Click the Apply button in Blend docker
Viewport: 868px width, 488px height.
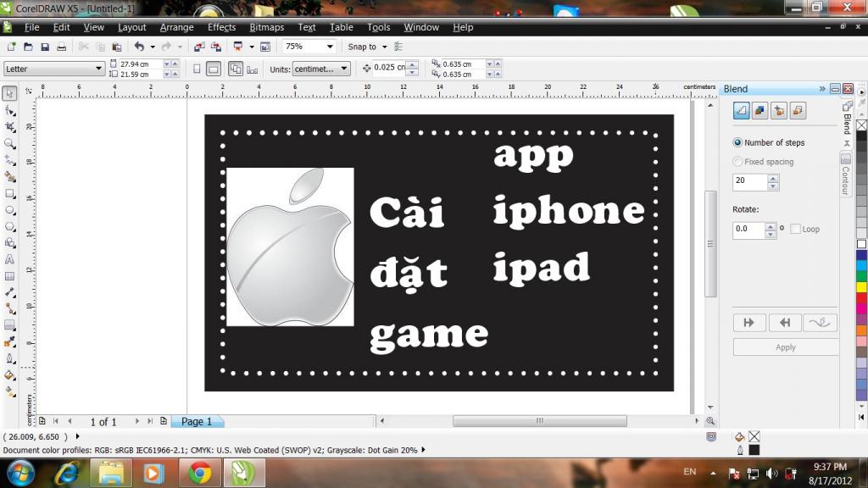click(785, 347)
